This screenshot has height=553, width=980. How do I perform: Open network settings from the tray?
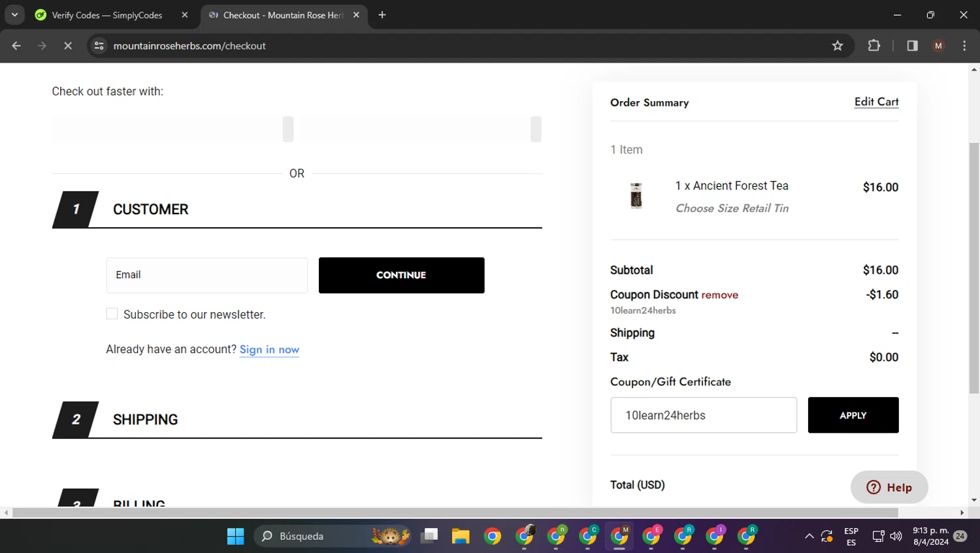pyautogui.click(x=879, y=536)
